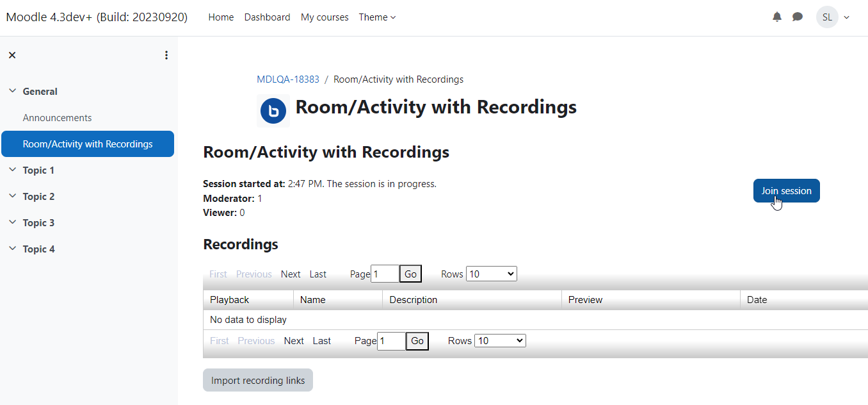This screenshot has width=868, height=405.
Task: Open bottom Rows per page dropdown
Action: coord(500,340)
